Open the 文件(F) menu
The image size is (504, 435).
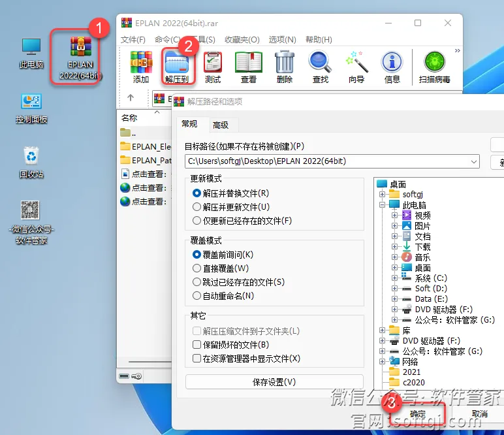coord(133,40)
